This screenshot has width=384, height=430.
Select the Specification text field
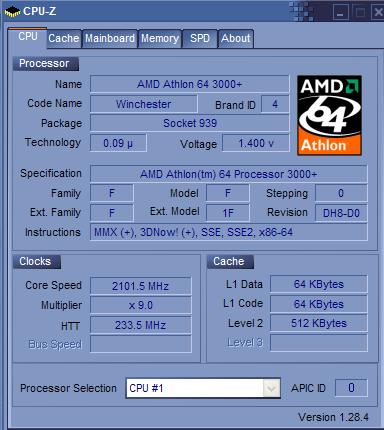tap(229, 174)
